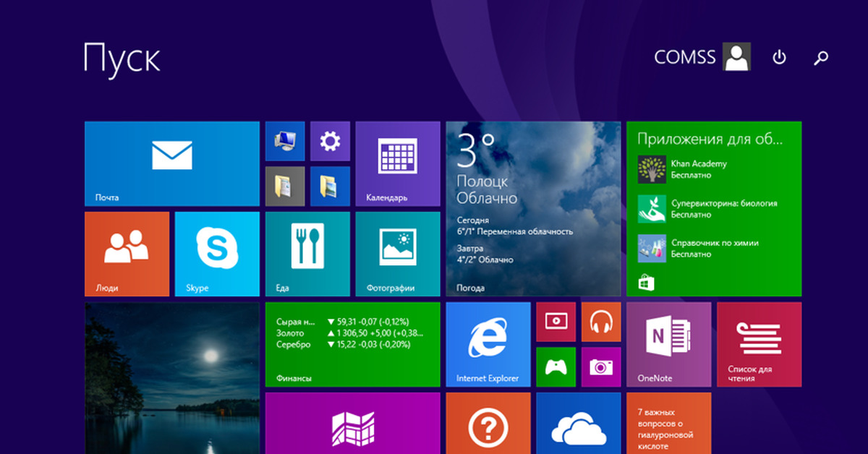Open the OneDrive cloud tile
This screenshot has height=454, width=868.
pyautogui.click(x=579, y=424)
